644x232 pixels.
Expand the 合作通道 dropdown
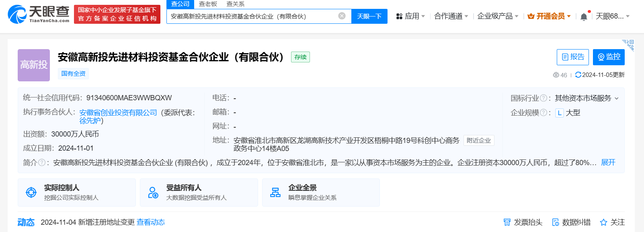[451, 17]
